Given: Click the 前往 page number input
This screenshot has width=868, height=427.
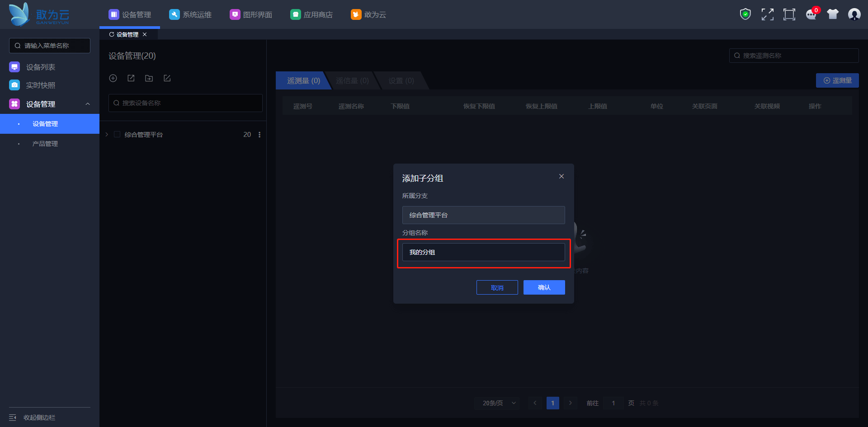Looking at the screenshot, I should click(x=613, y=403).
